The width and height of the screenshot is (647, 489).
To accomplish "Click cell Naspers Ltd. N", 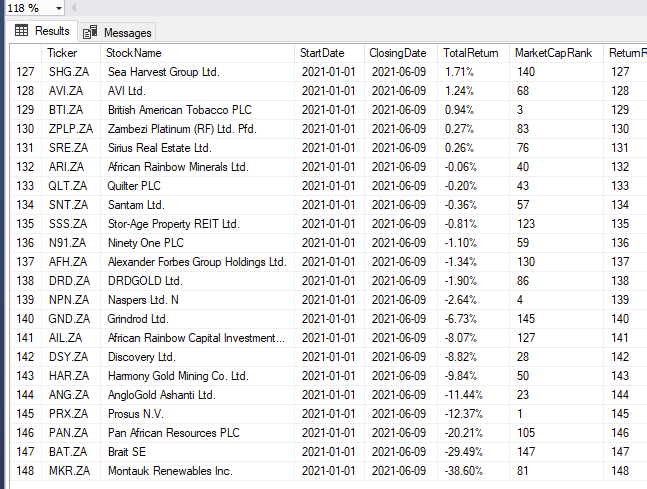I will (198, 300).
